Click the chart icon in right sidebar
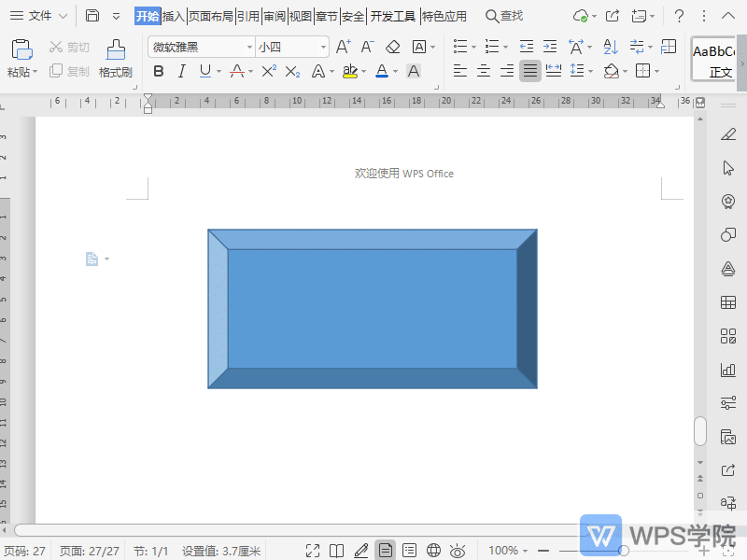The width and height of the screenshot is (747, 560). click(728, 370)
